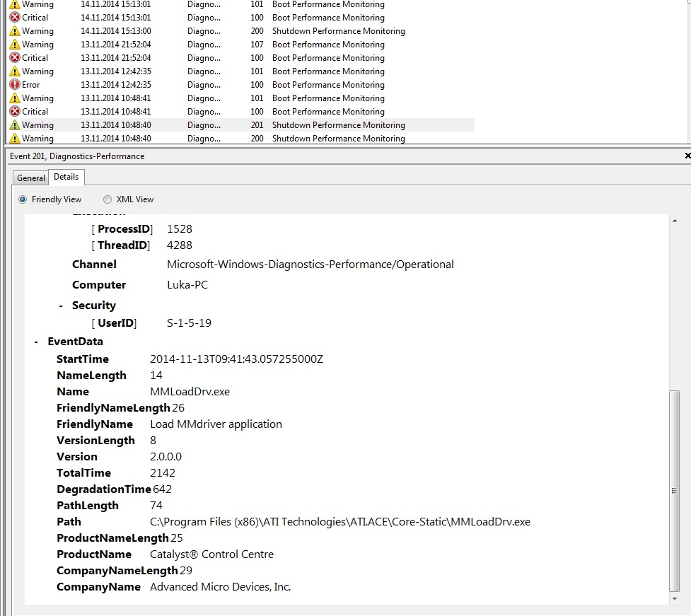Image resolution: width=691 pixels, height=616 pixels.
Task: Switch to the General tab
Action: (31, 178)
